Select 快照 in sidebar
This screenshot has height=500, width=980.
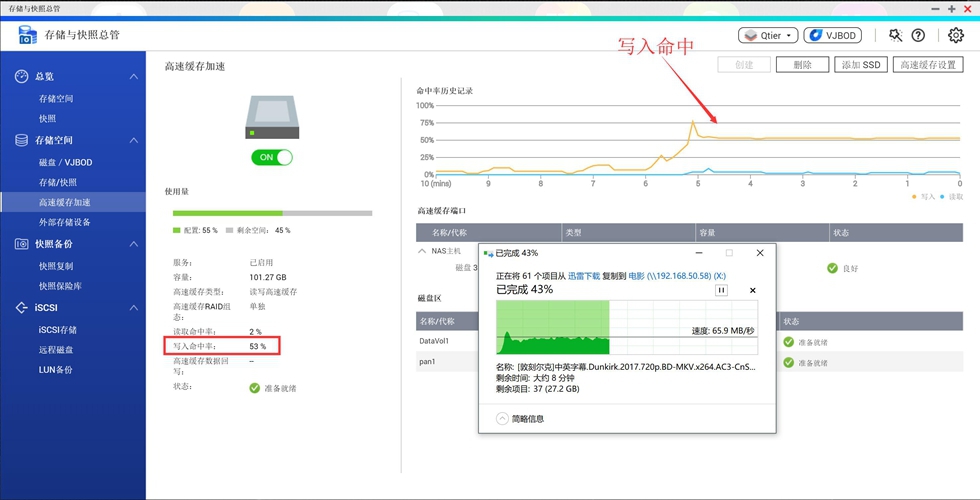coord(48,119)
